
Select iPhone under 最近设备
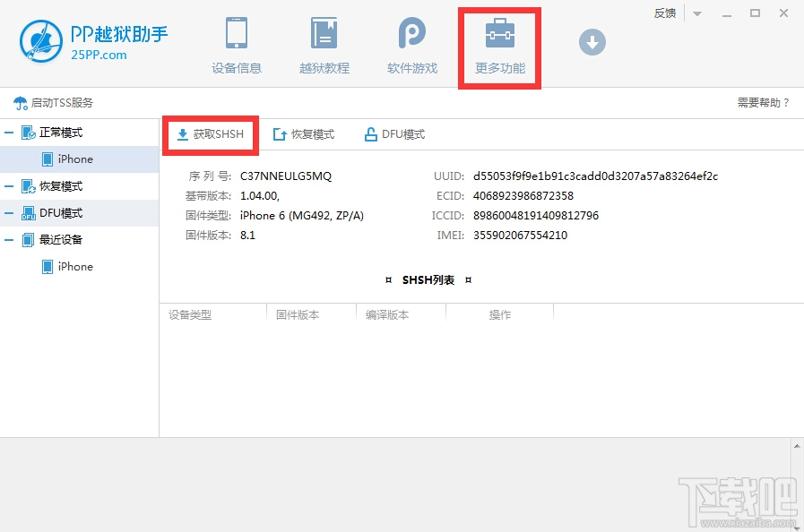click(74, 266)
